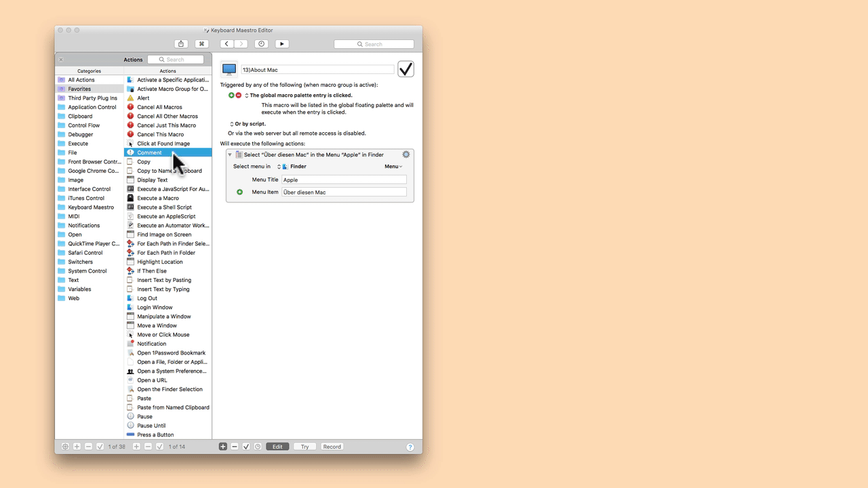The width and height of the screenshot is (868, 488).
Task: Go back with the left arrow toolbar button
Action: click(x=226, y=44)
